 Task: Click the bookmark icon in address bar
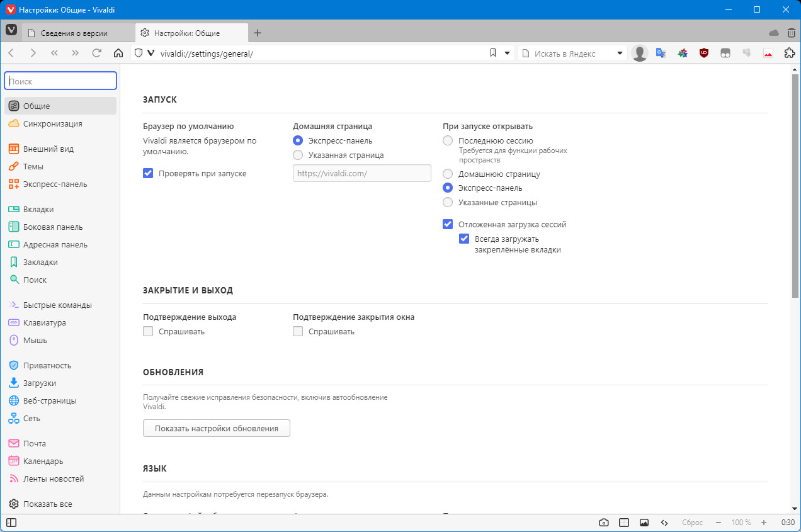click(493, 54)
